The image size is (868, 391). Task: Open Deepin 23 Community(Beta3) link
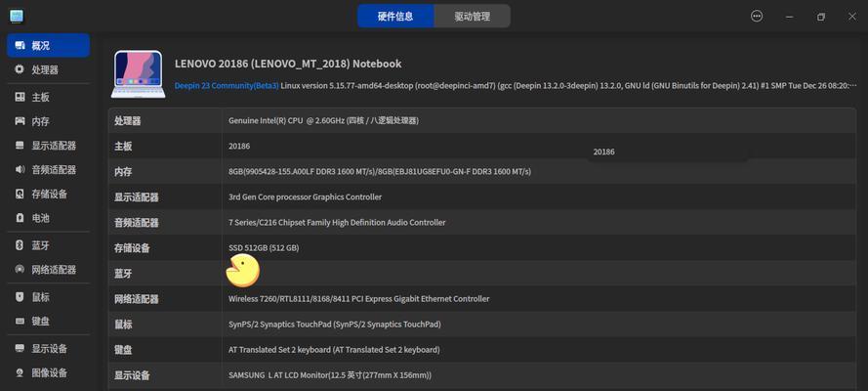click(227, 86)
